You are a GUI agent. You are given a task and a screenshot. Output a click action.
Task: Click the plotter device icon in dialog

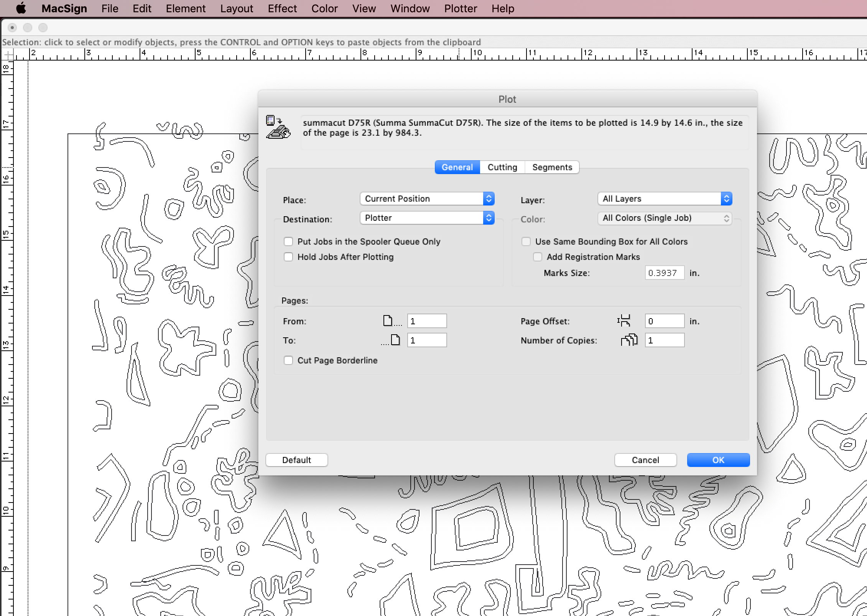coord(278,127)
